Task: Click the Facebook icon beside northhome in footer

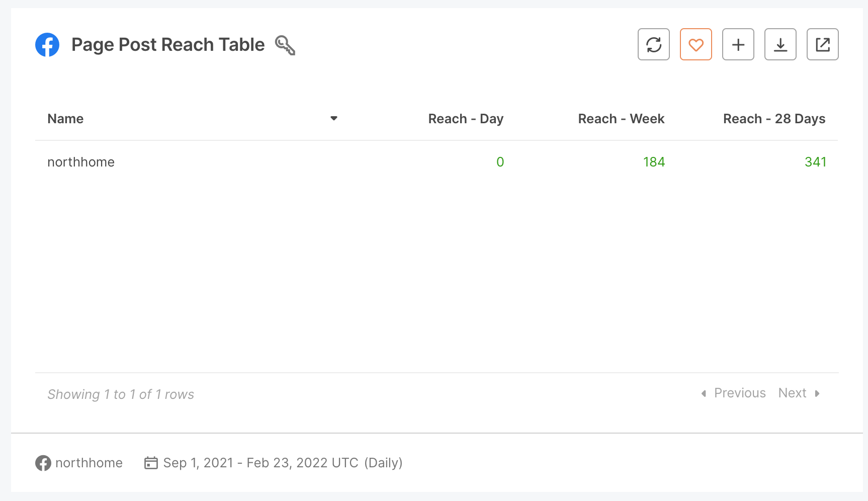Action: 43,463
